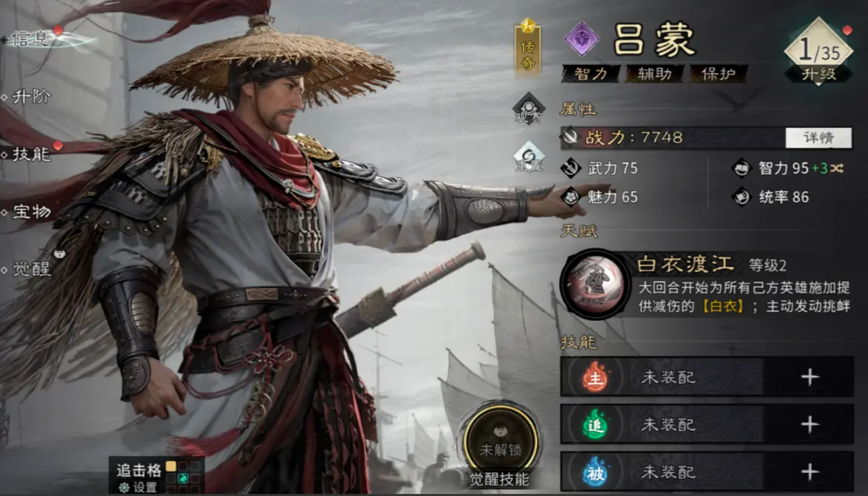The width and height of the screenshot is (868, 496).
Task: Open 追击格 设置 gear settings
Action: click(138, 488)
